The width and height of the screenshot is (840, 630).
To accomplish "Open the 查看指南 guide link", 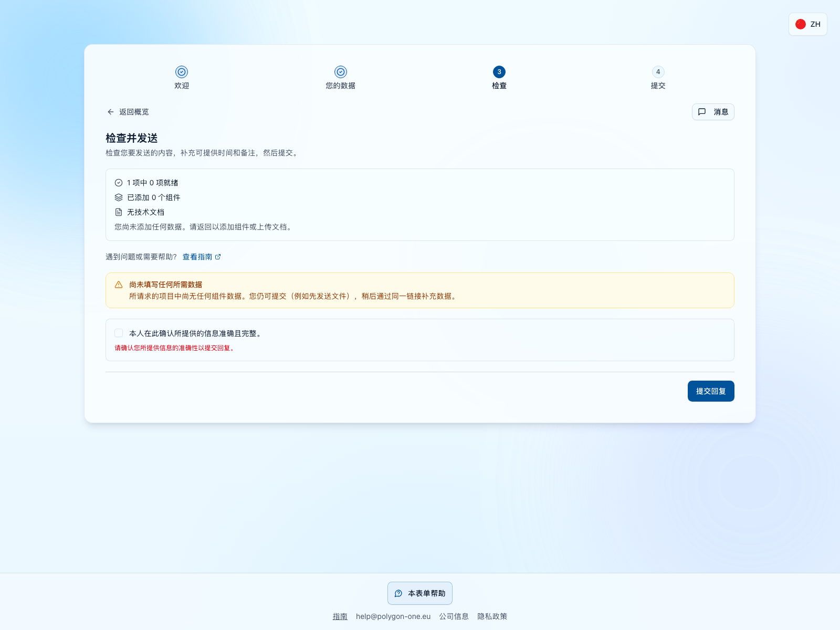I will pyautogui.click(x=202, y=257).
